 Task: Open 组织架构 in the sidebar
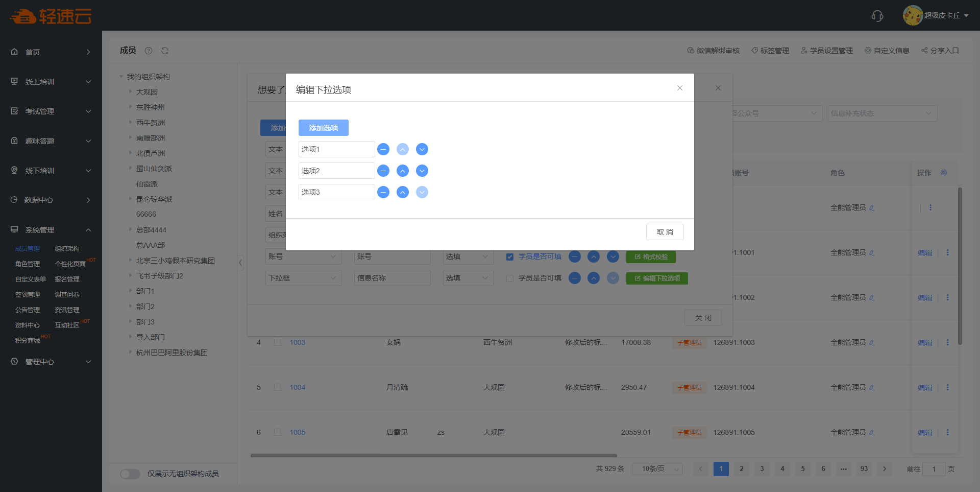(x=67, y=249)
